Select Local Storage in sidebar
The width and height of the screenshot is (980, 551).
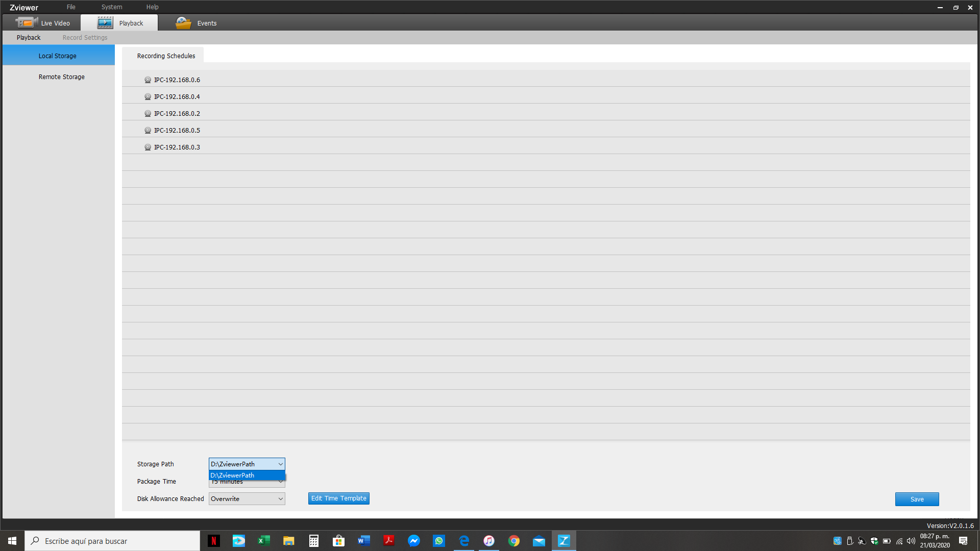tap(59, 56)
